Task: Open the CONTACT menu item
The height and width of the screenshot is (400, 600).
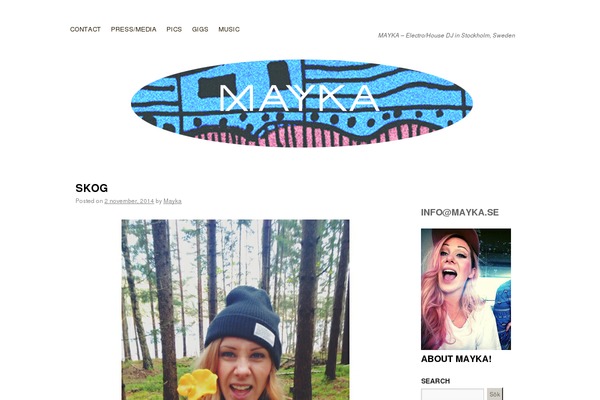Action: (85, 29)
